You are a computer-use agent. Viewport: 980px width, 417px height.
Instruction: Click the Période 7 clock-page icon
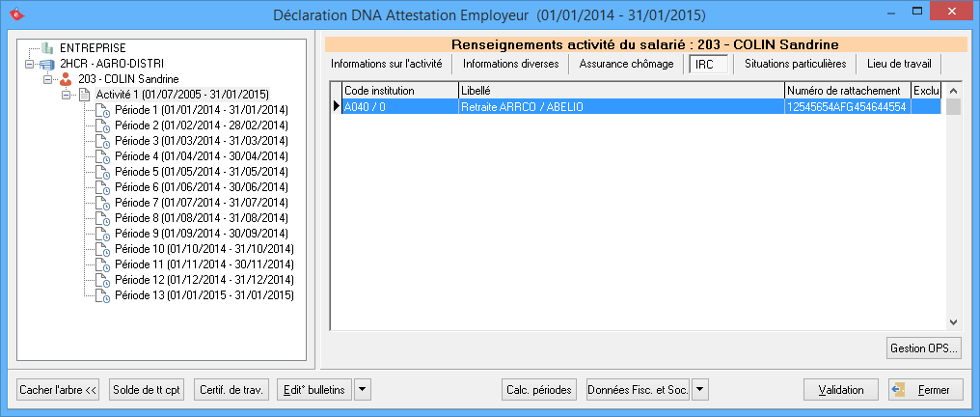(x=102, y=203)
